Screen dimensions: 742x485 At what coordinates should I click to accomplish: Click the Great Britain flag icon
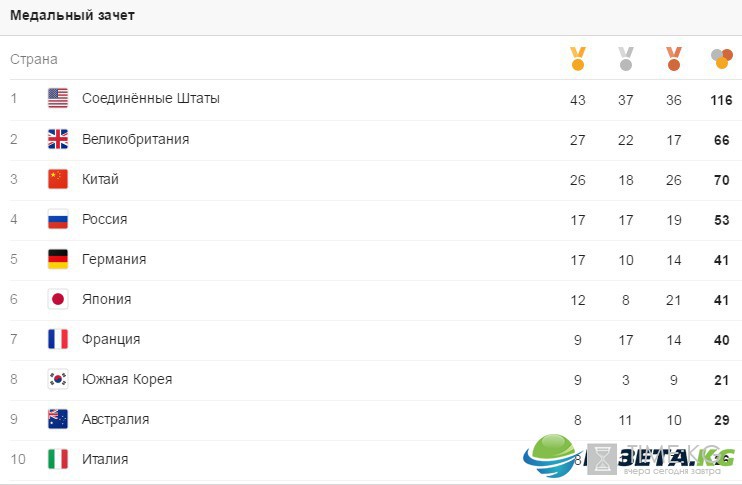(58, 139)
